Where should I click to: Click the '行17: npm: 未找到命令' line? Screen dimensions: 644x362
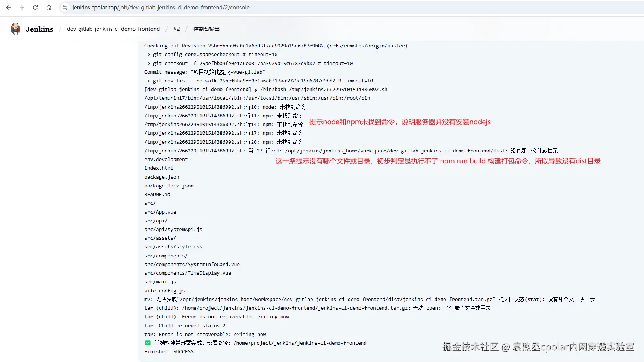(224, 133)
